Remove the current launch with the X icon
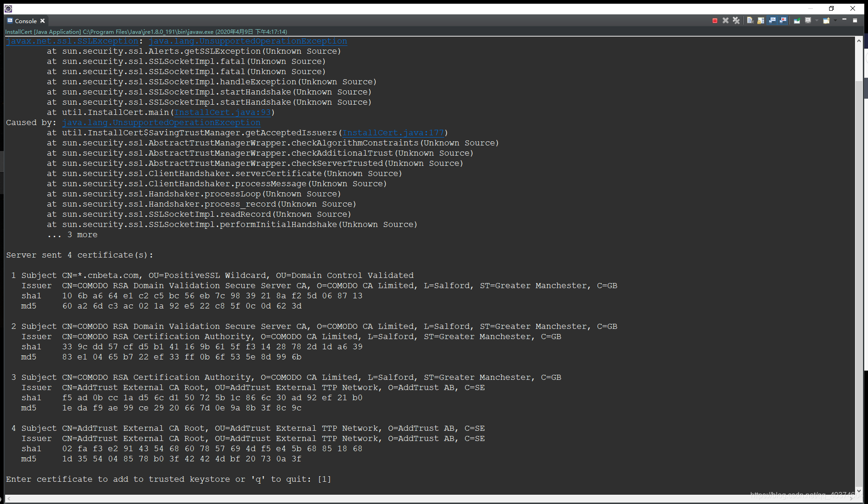Screen dimensions: 868x504 tap(725, 20)
